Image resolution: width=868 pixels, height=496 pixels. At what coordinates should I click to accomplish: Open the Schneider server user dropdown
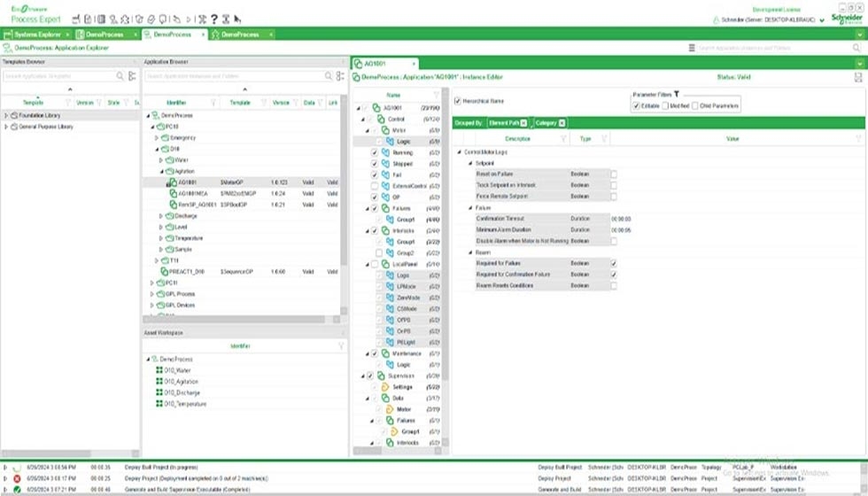(x=822, y=19)
